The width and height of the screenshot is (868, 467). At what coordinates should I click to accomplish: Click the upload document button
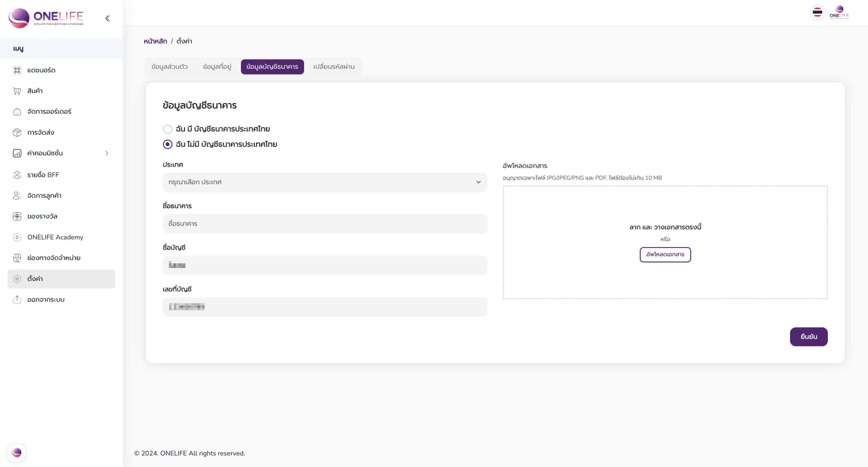click(665, 255)
